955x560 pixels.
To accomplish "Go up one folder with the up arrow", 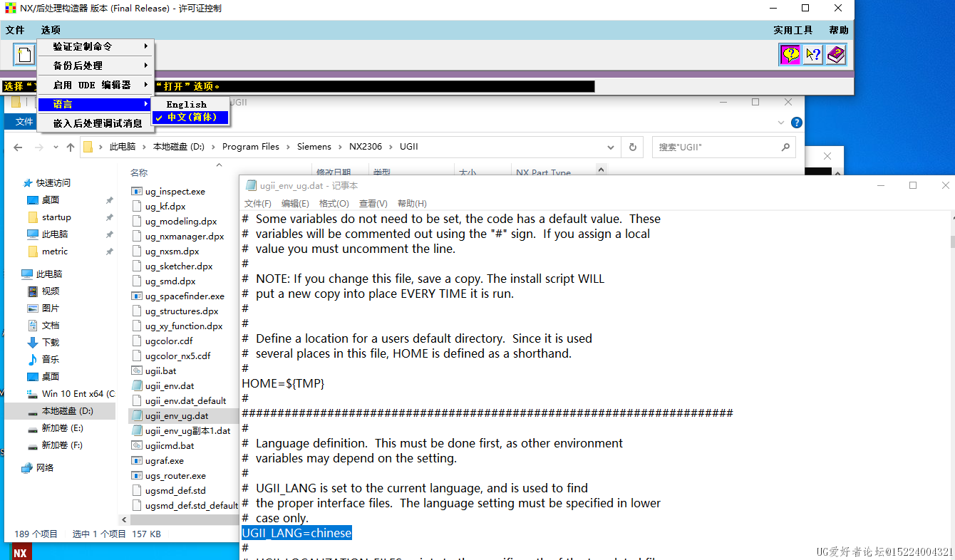I will [70, 147].
